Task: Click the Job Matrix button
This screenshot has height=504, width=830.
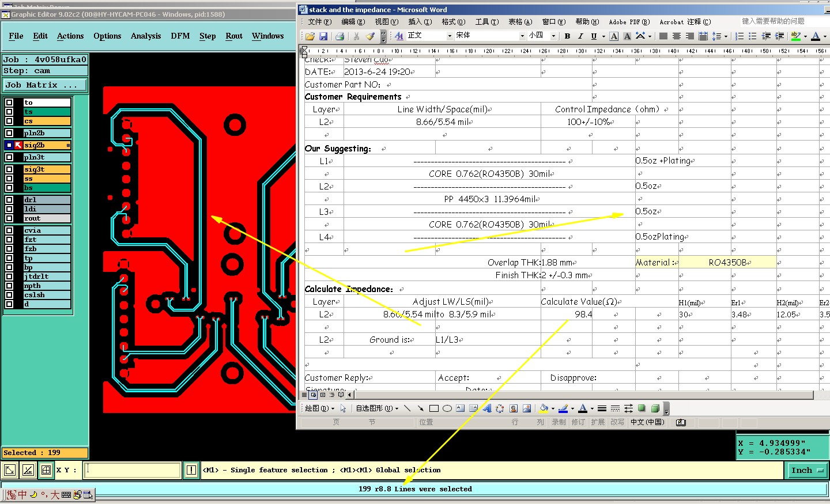Action: 44,85
